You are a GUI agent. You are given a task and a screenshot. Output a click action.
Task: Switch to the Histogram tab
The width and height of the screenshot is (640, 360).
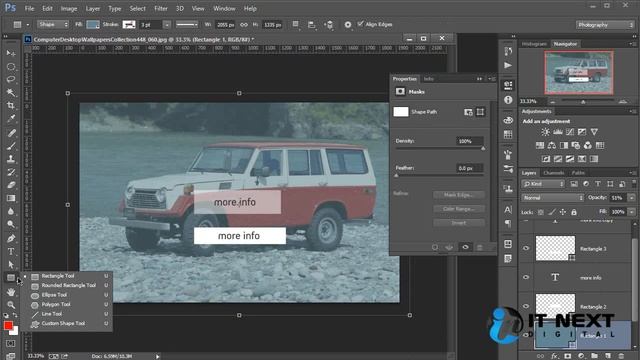coord(534,44)
